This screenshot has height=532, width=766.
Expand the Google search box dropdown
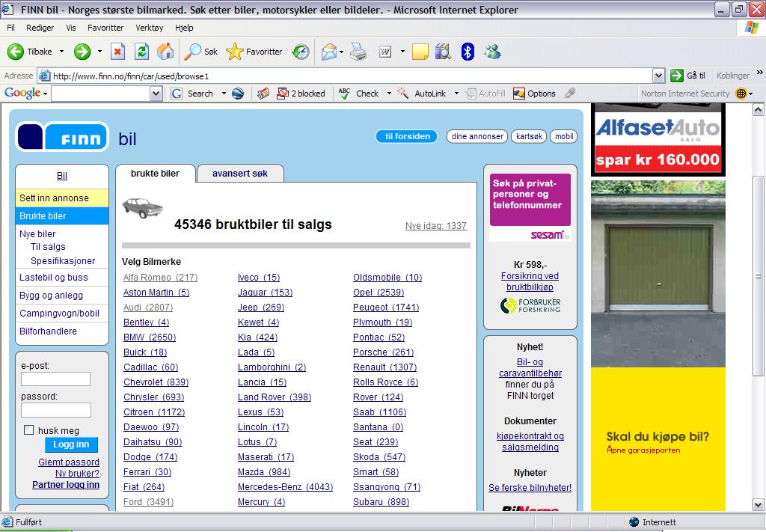tap(156, 94)
